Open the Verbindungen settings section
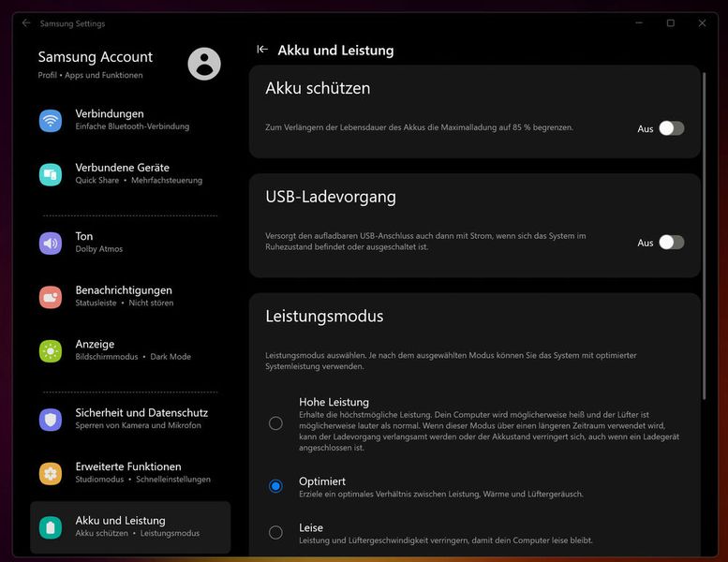 (130, 121)
